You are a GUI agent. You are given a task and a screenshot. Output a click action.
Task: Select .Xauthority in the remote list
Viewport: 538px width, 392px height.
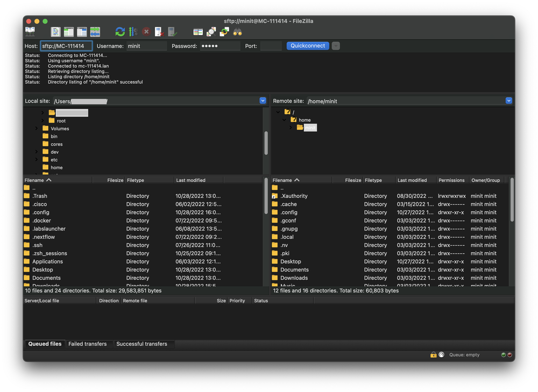tap(390, 196)
